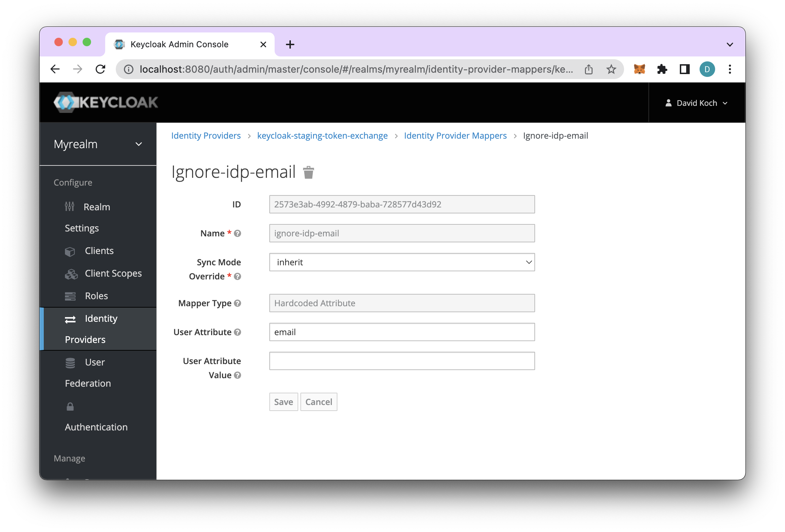The height and width of the screenshot is (532, 785).
Task: Open Authentication using the lock icon
Action: (x=70, y=406)
